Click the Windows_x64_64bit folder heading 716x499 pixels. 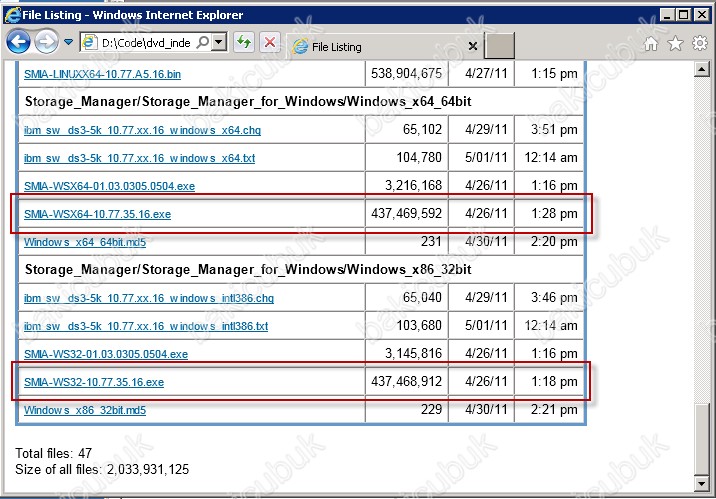click(x=248, y=101)
